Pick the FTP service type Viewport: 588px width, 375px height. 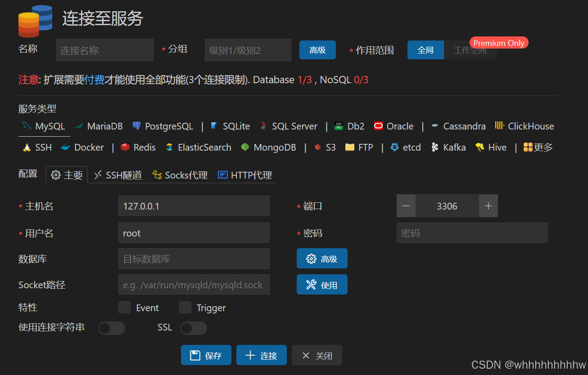click(359, 147)
